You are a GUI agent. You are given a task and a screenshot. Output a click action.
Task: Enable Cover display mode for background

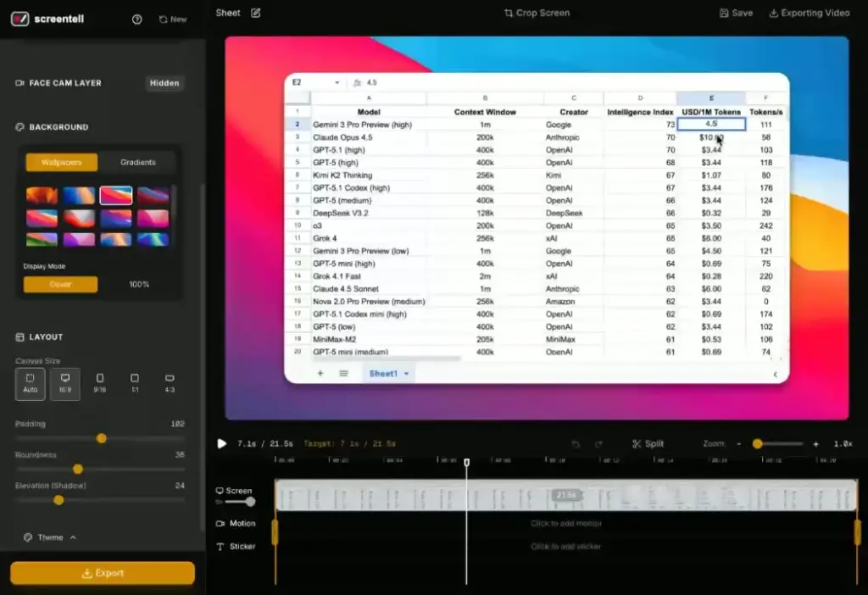59,285
